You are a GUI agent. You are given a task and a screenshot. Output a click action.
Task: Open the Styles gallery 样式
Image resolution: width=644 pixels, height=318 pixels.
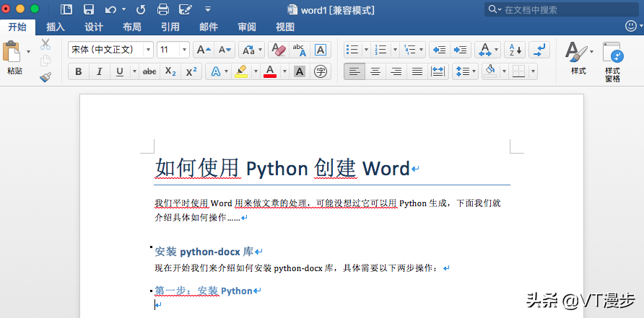click(x=578, y=58)
